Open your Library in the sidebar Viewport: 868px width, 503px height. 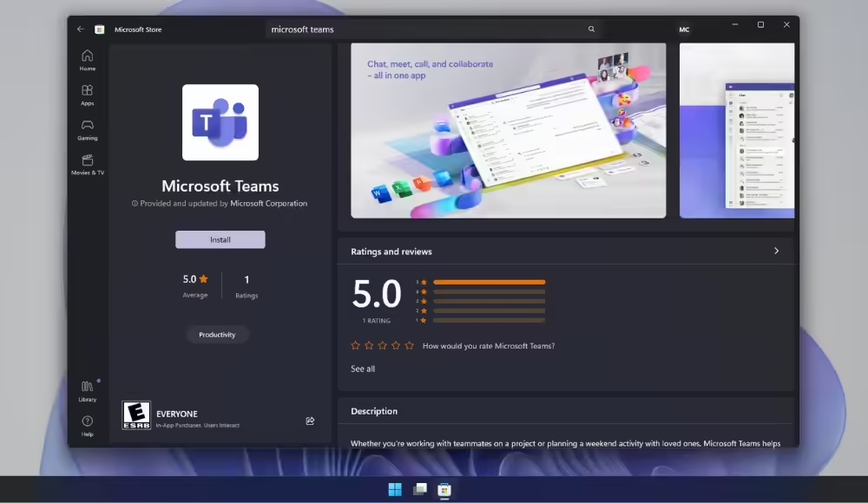pyautogui.click(x=87, y=392)
